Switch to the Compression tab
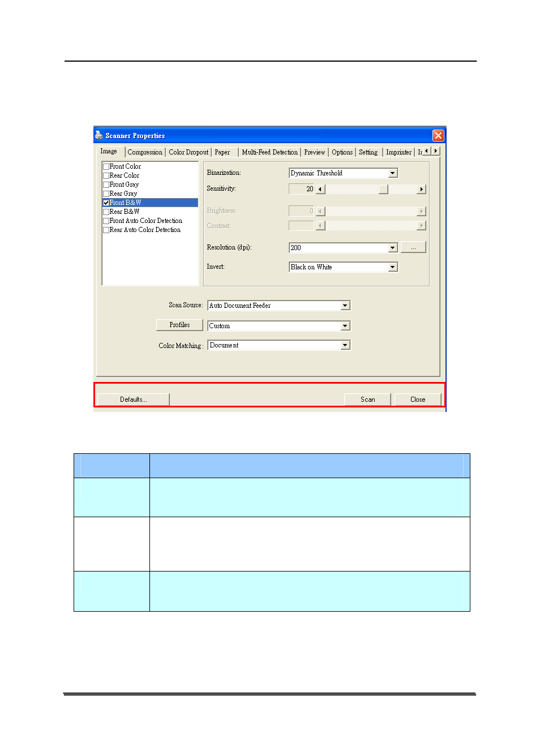The height and width of the screenshot is (756, 540). click(x=145, y=152)
